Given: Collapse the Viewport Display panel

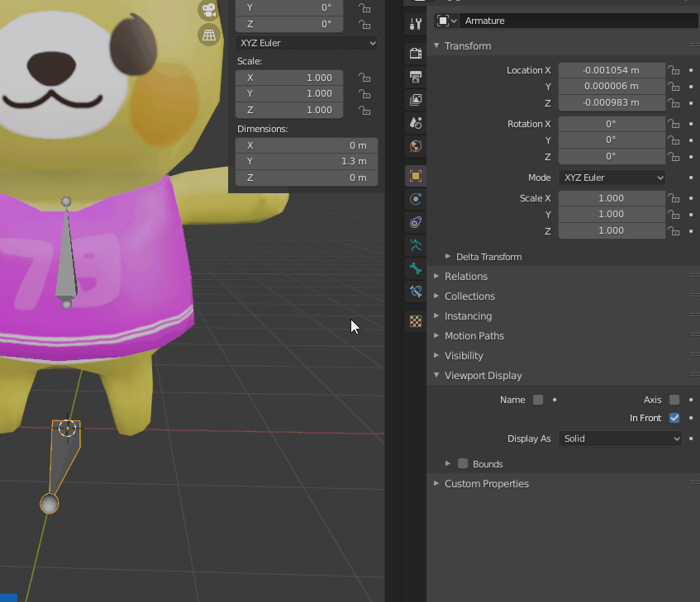Looking at the screenshot, I should click(x=436, y=376).
